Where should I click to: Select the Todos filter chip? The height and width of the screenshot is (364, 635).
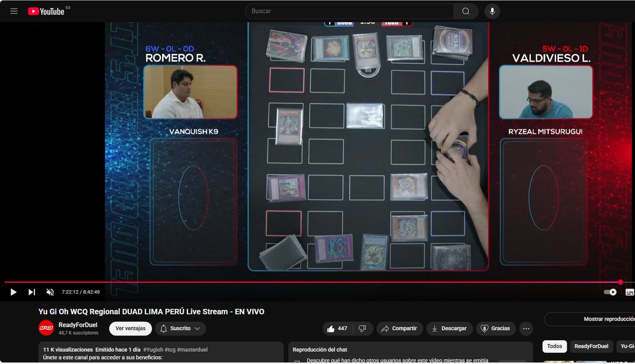[x=555, y=347]
